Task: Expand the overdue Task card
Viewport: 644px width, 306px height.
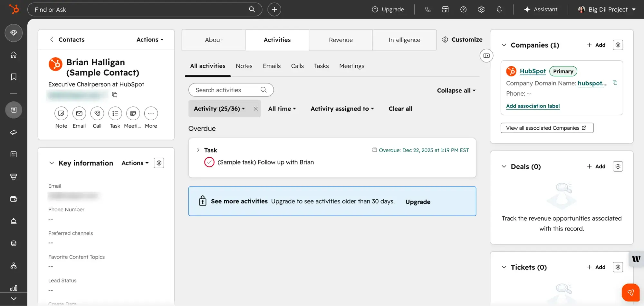Action: [x=198, y=150]
